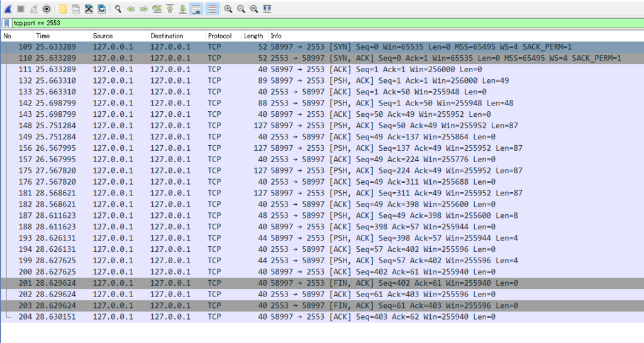Restart the current capture

pos(34,9)
